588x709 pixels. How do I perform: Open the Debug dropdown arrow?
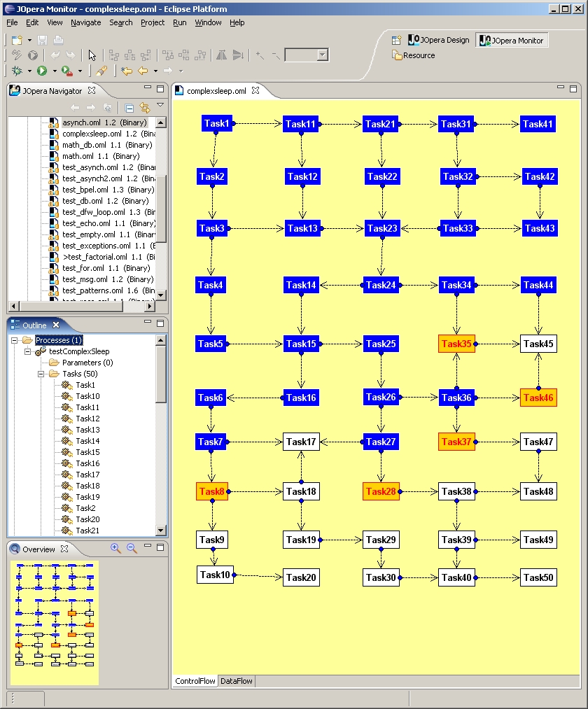point(30,71)
